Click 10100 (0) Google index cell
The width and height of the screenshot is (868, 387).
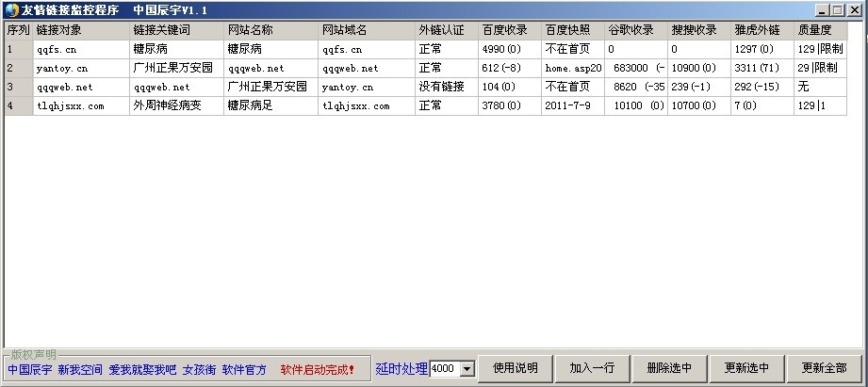(635, 105)
